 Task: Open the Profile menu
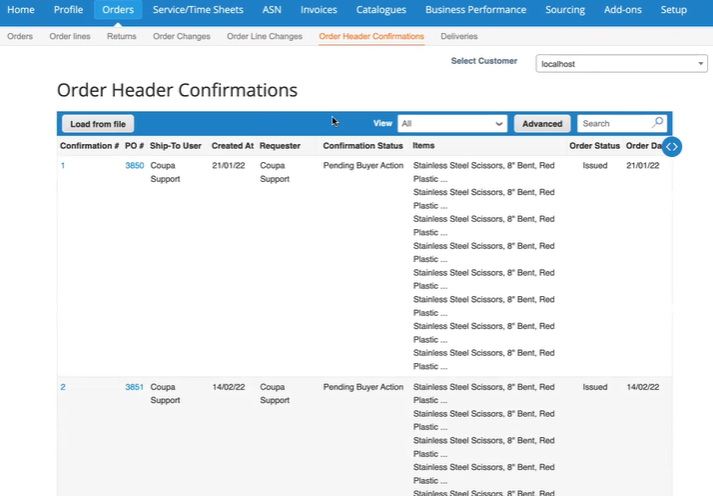tap(68, 10)
